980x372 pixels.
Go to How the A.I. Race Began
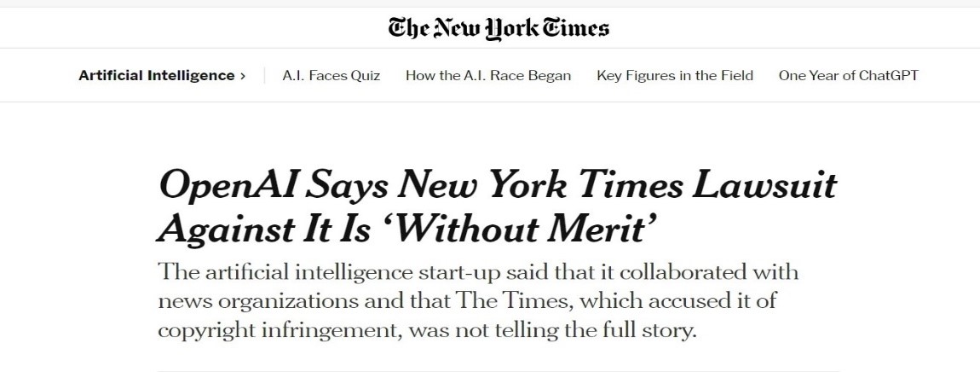click(488, 75)
